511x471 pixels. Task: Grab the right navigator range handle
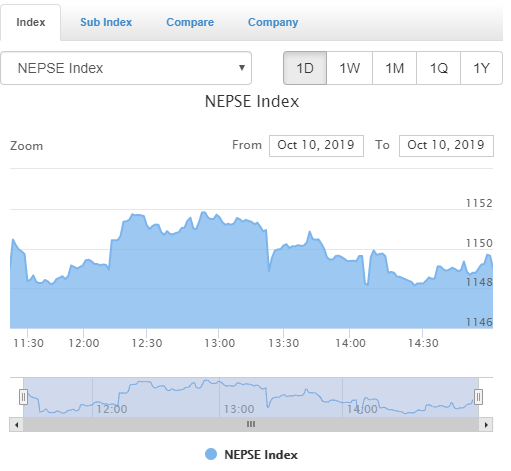(478, 397)
